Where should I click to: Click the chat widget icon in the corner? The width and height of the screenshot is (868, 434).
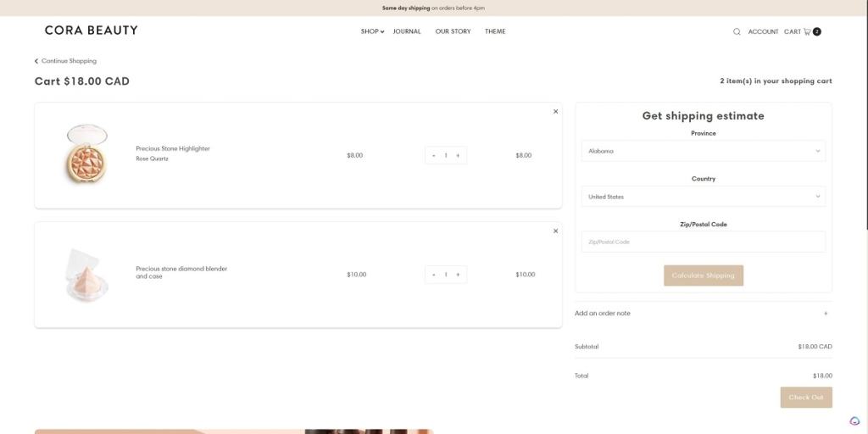coord(854,420)
